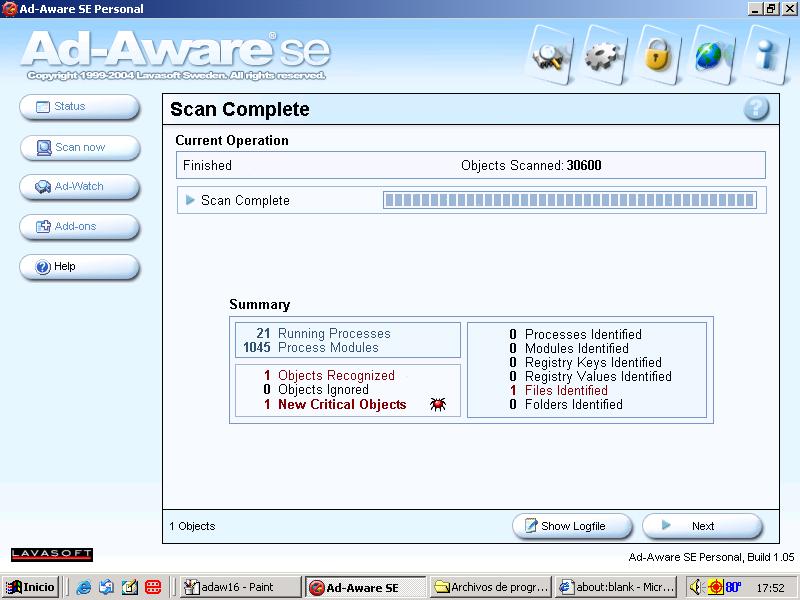Click the 17:52 clock in the tray

[x=770, y=588]
